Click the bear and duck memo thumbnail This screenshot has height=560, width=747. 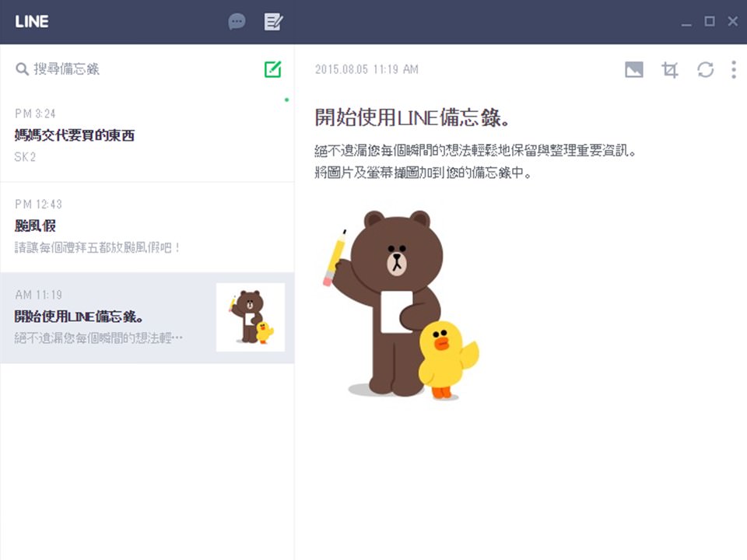pyautogui.click(x=251, y=318)
